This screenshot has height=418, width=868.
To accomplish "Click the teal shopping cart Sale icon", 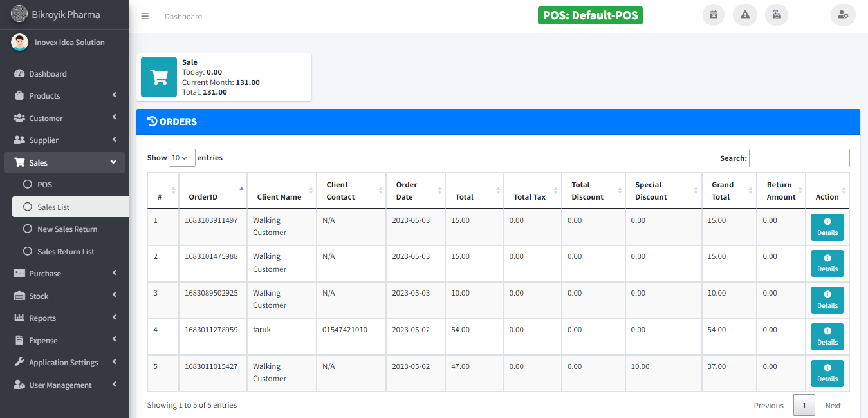I will pos(159,77).
